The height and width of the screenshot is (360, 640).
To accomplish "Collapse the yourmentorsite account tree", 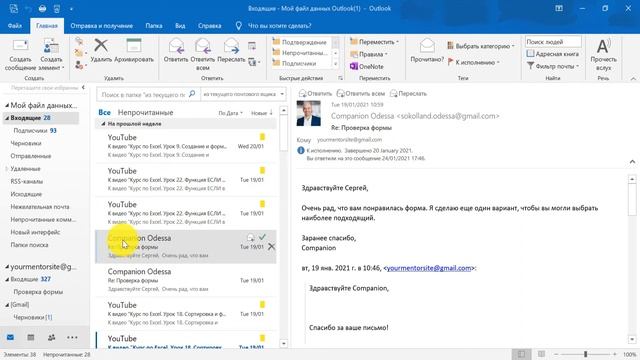I will coord(7,267).
